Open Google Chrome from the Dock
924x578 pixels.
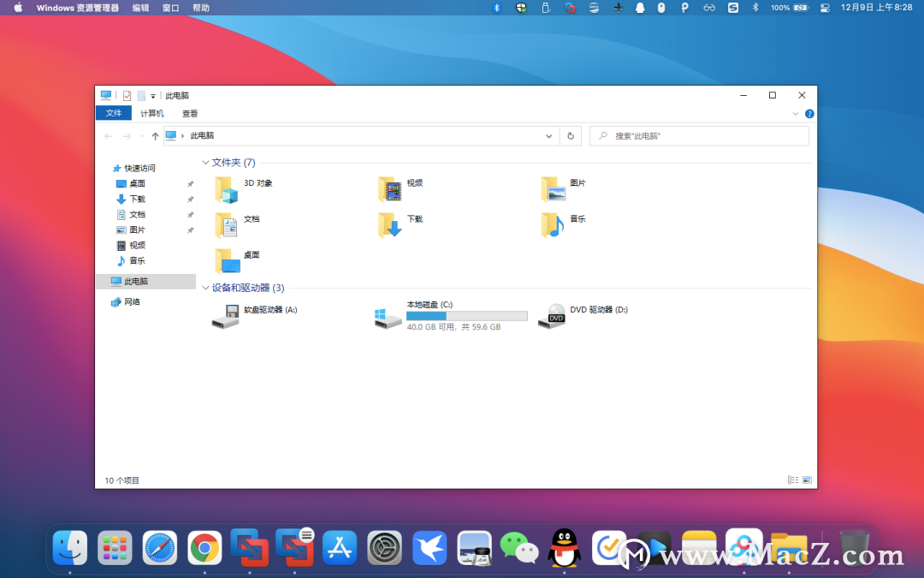[204, 548]
